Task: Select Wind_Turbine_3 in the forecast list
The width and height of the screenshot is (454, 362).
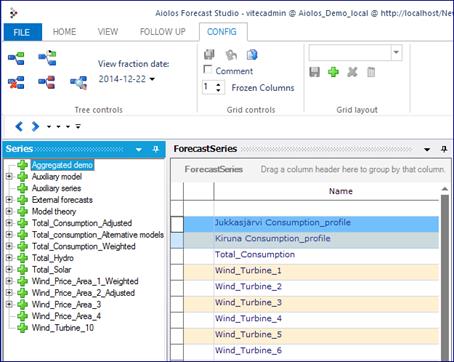Action: pos(248,303)
